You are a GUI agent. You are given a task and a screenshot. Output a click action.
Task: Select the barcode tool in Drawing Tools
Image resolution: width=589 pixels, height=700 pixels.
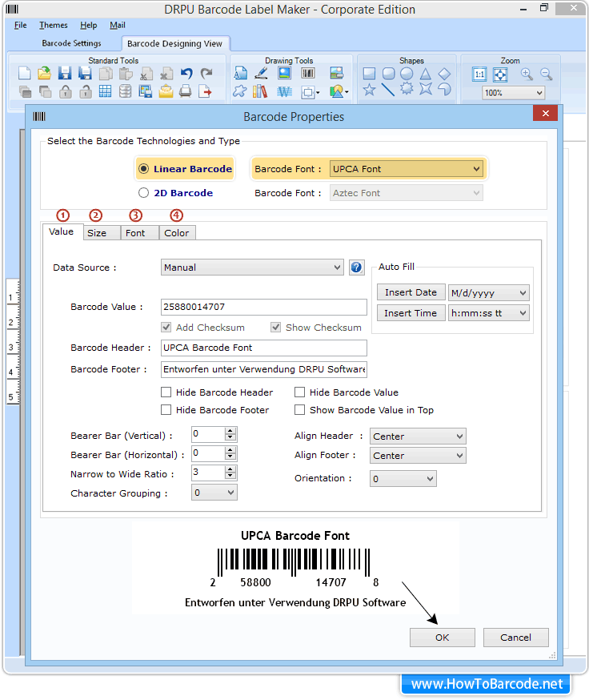point(307,74)
